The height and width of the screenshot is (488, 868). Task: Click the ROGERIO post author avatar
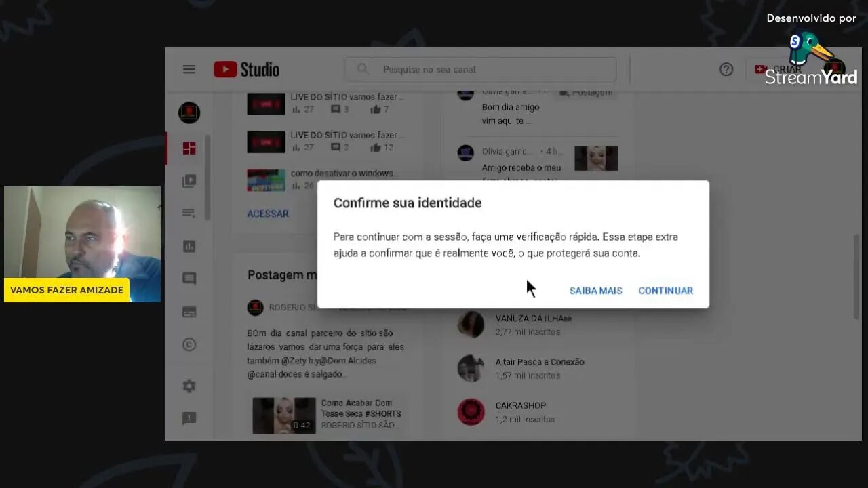pyautogui.click(x=255, y=307)
